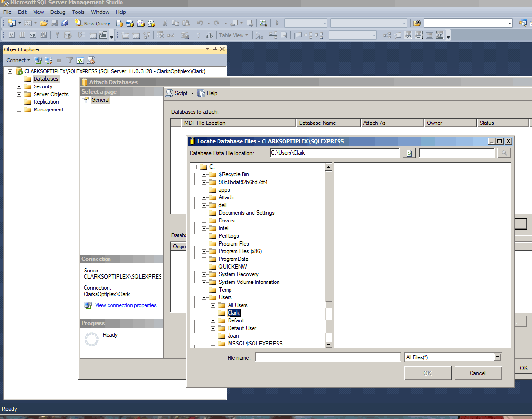Click the Find in Files toolbar icon
532x419 pixels.
(x=417, y=23)
